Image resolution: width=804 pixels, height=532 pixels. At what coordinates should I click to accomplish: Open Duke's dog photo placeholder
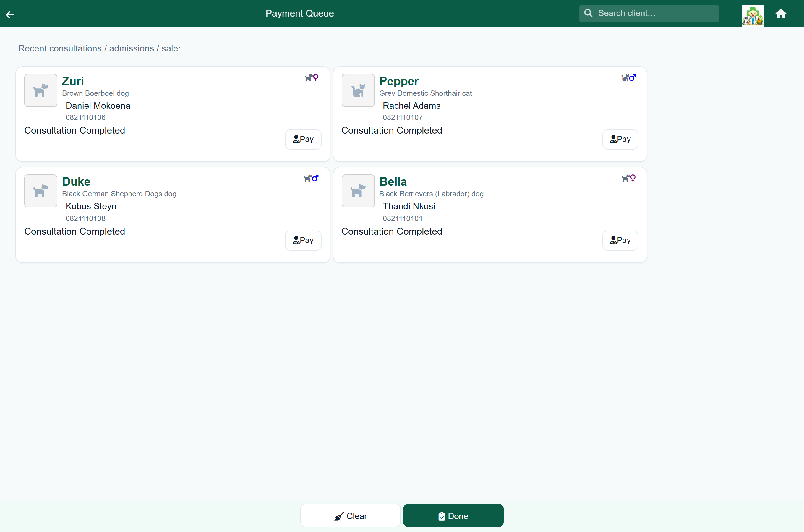41,191
